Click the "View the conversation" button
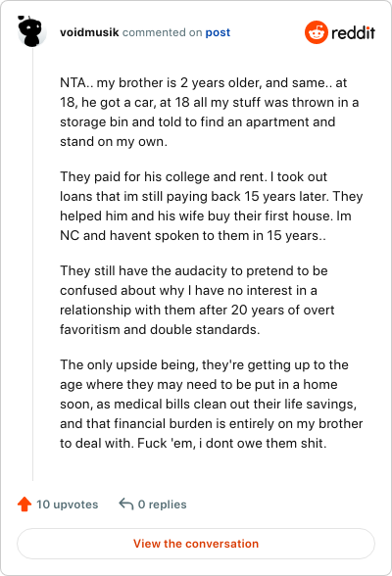This screenshot has height=576, width=392. [x=196, y=544]
